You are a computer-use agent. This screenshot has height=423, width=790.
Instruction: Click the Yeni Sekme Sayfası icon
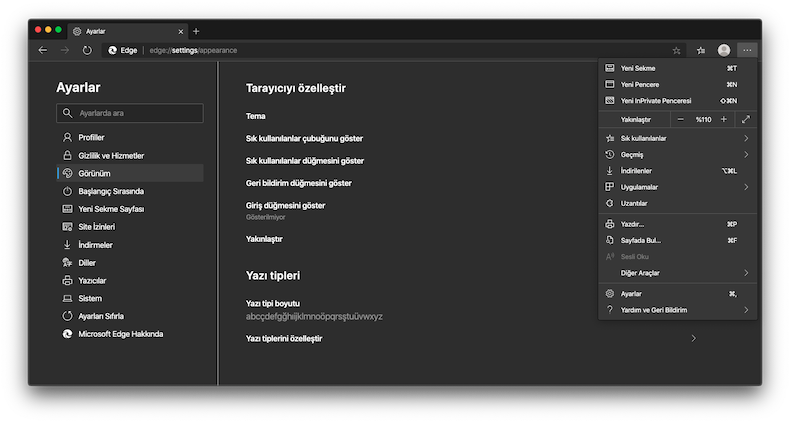(67, 209)
